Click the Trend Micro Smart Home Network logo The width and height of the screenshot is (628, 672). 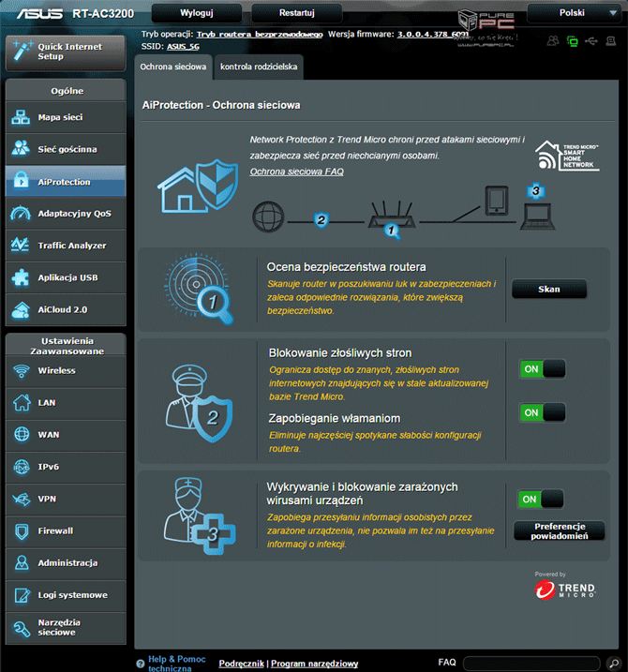point(567,156)
